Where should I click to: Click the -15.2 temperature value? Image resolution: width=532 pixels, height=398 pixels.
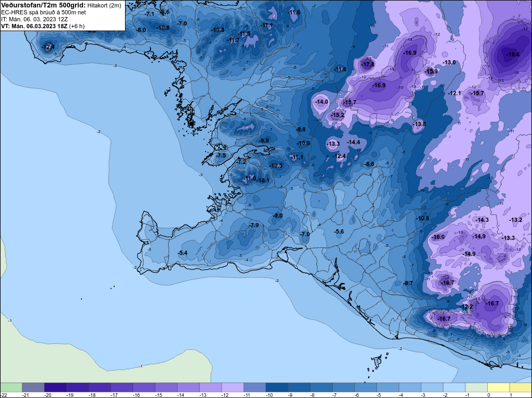[x=338, y=115]
